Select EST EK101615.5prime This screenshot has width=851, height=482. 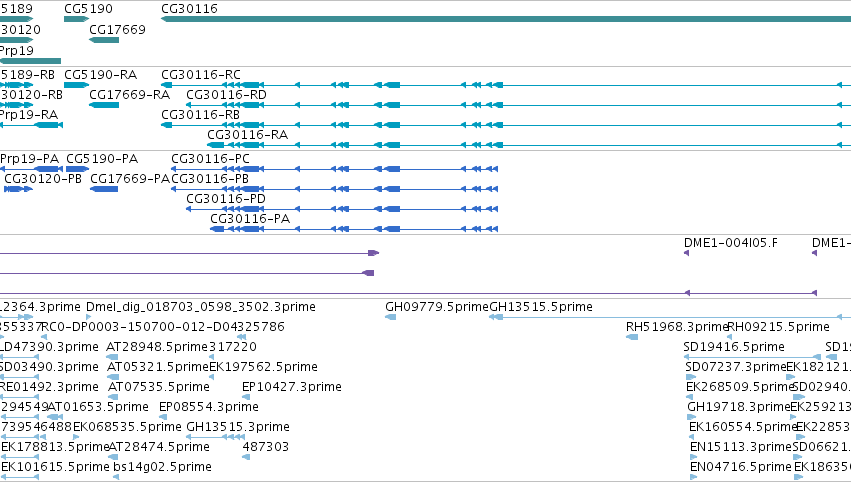(x=20, y=477)
